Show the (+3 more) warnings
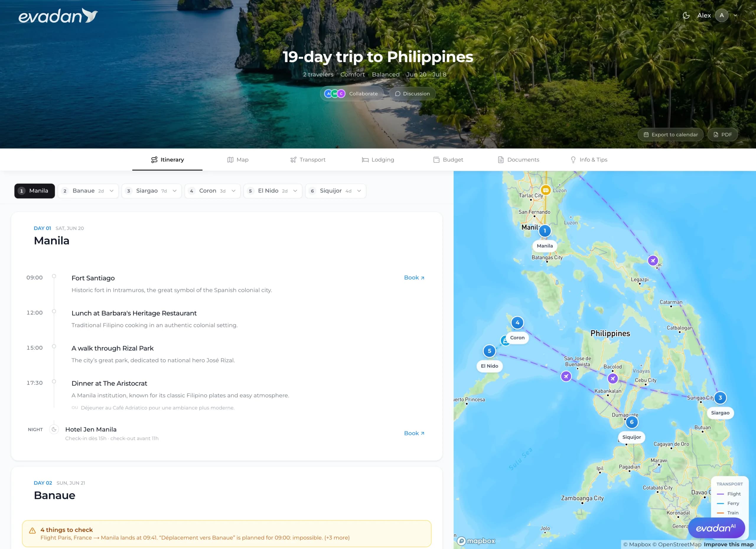Image resolution: width=756 pixels, height=549 pixels. pos(337,538)
